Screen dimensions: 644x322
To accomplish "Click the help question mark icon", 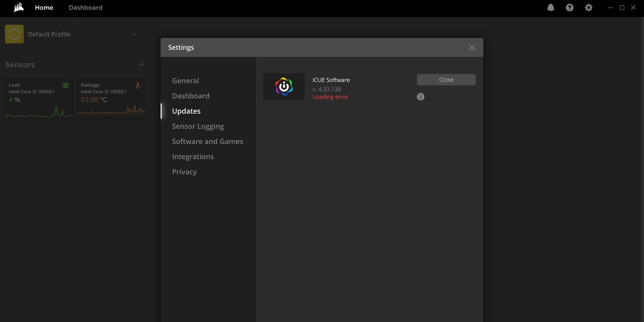I will (x=569, y=8).
